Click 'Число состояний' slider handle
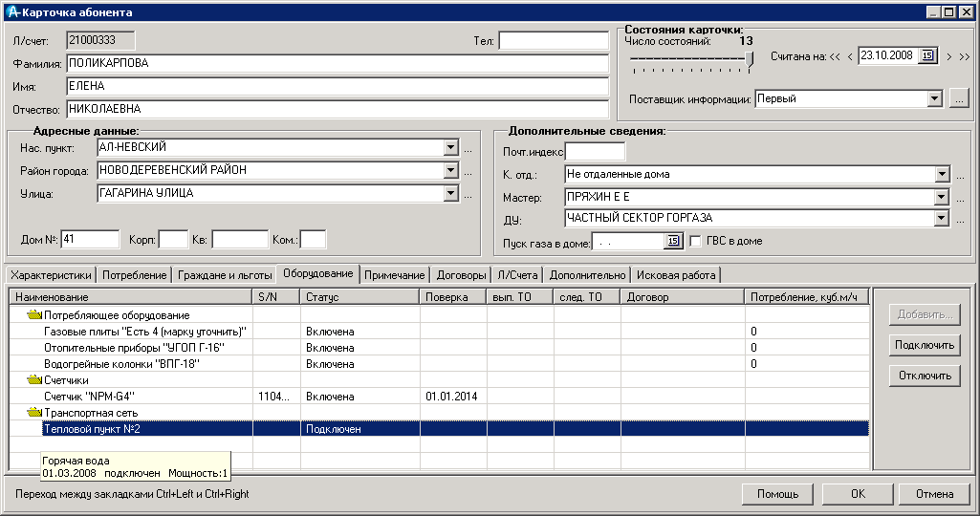 [751, 59]
